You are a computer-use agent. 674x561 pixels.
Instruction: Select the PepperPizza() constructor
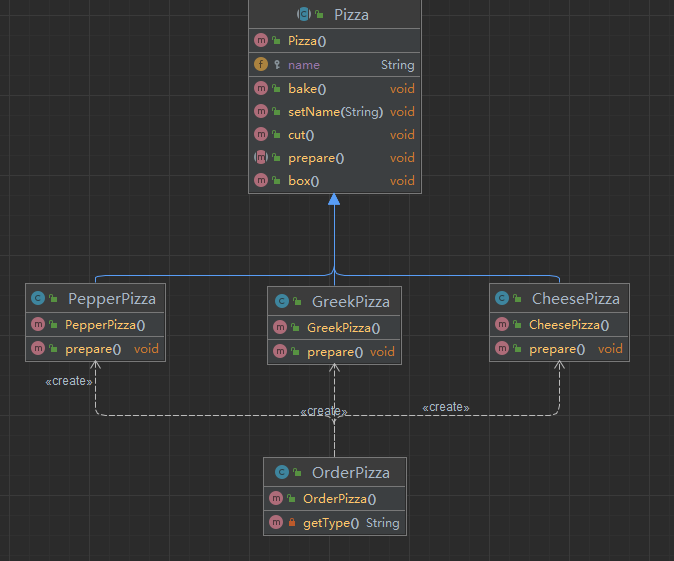95,325
